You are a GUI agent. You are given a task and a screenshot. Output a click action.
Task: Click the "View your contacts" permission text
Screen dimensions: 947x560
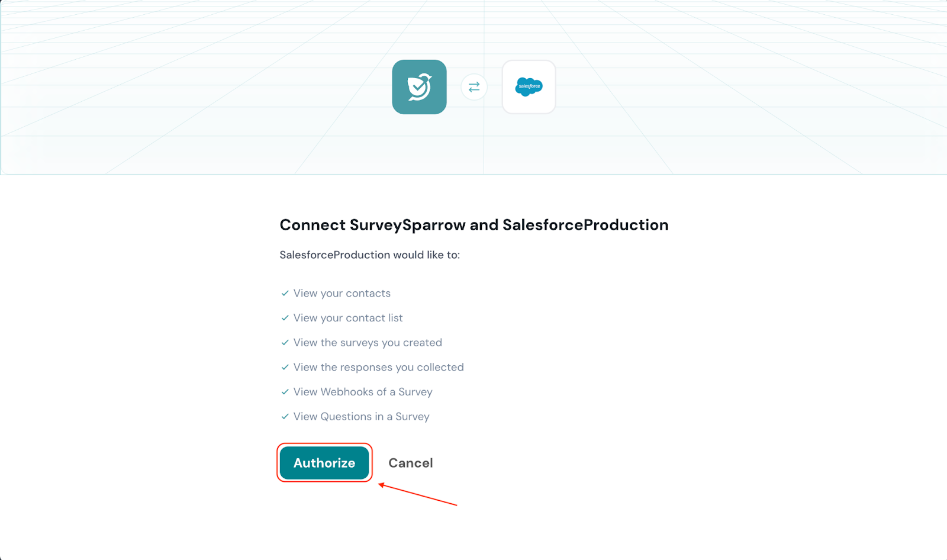342,293
